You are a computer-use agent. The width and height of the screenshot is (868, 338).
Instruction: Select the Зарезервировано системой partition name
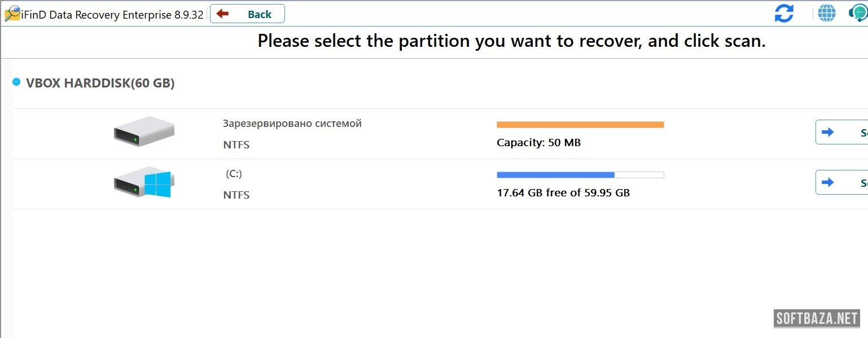tap(292, 124)
